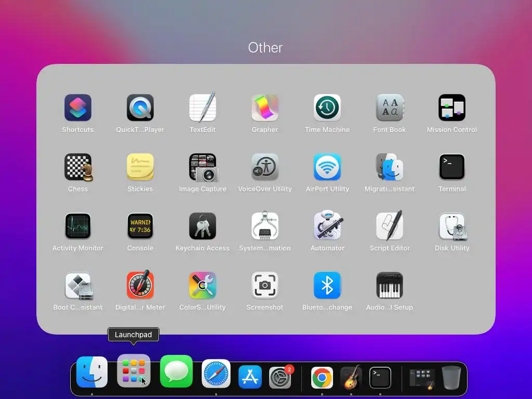Launch Safari from the Dock
Image resolution: width=532 pixels, height=399 pixels.
(216, 374)
